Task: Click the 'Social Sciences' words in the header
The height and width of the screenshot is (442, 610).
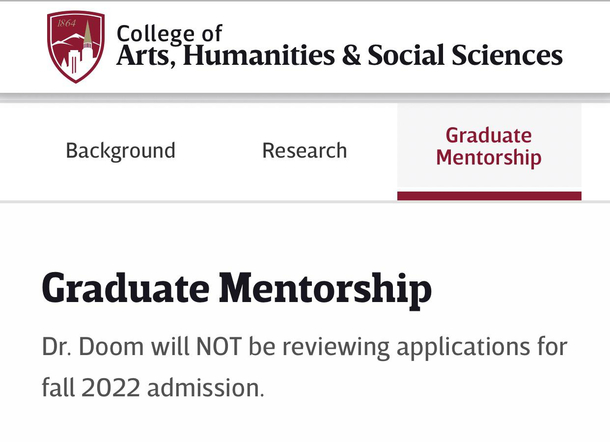Action: (465, 55)
